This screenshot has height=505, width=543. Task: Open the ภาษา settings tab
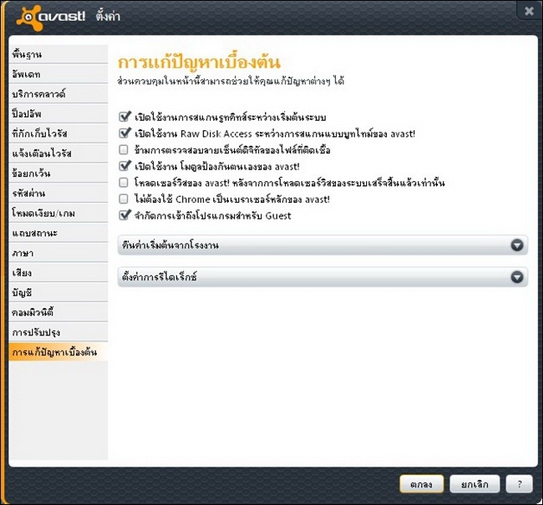tap(59, 252)
